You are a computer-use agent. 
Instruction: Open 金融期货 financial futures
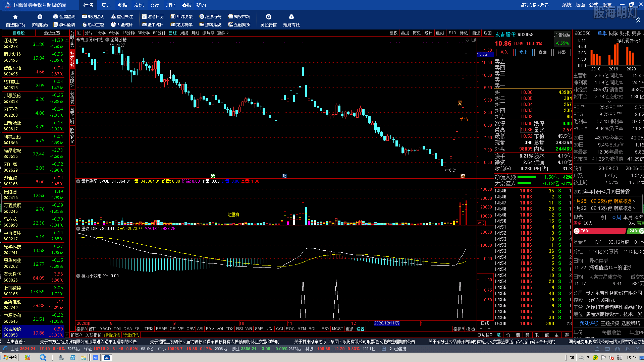coord(239,25)
